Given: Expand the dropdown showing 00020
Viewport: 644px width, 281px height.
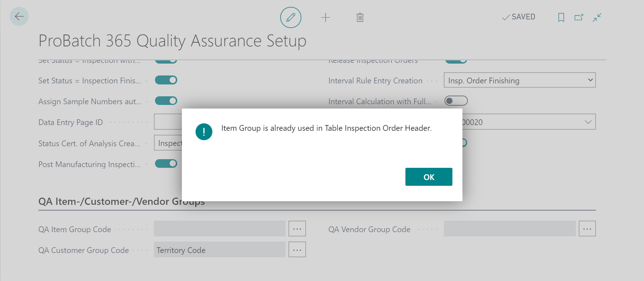Looking at the screenshot, I should tap(588, 122).
